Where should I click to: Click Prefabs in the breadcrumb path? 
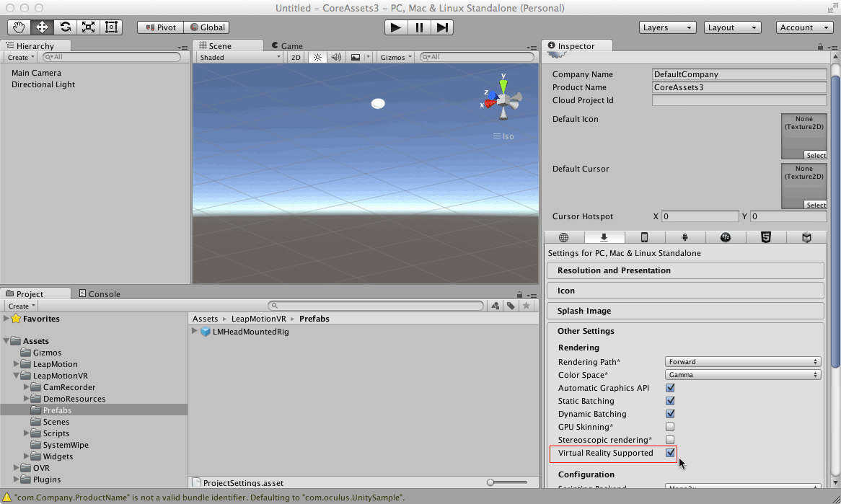point(314,319)
